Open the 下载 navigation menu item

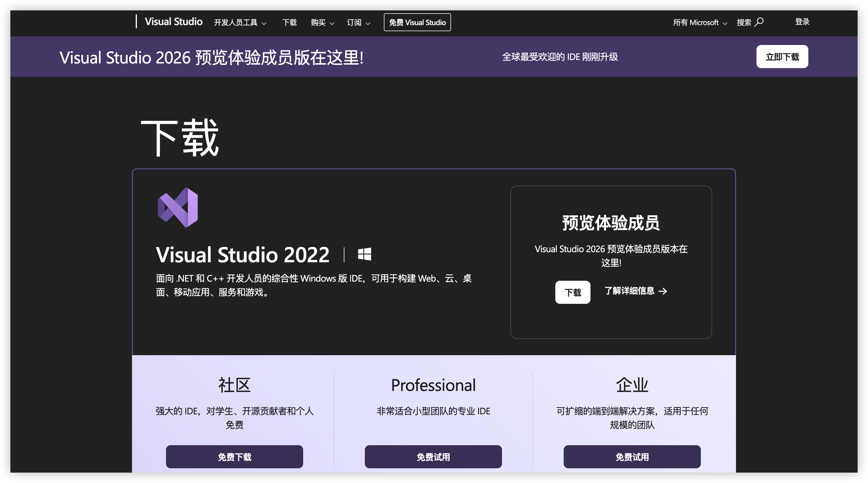(x=289, y=23)
